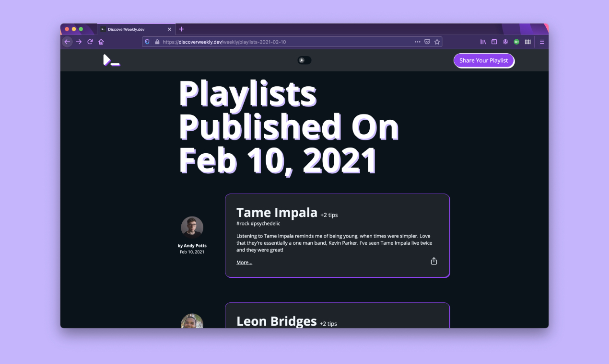Click the Share Your Playlist button
The image size is (609, 364).
click(483, 60)
